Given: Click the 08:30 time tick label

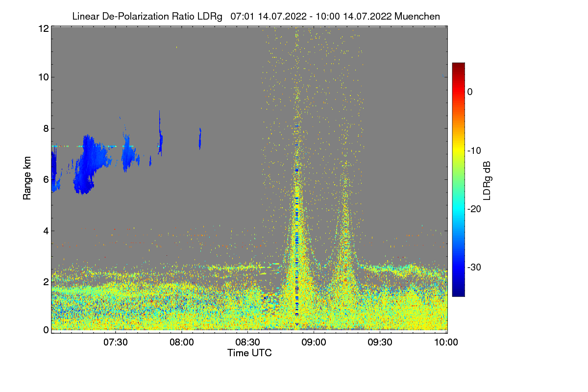Looking at the screenshot, I should tap(248, 343).
